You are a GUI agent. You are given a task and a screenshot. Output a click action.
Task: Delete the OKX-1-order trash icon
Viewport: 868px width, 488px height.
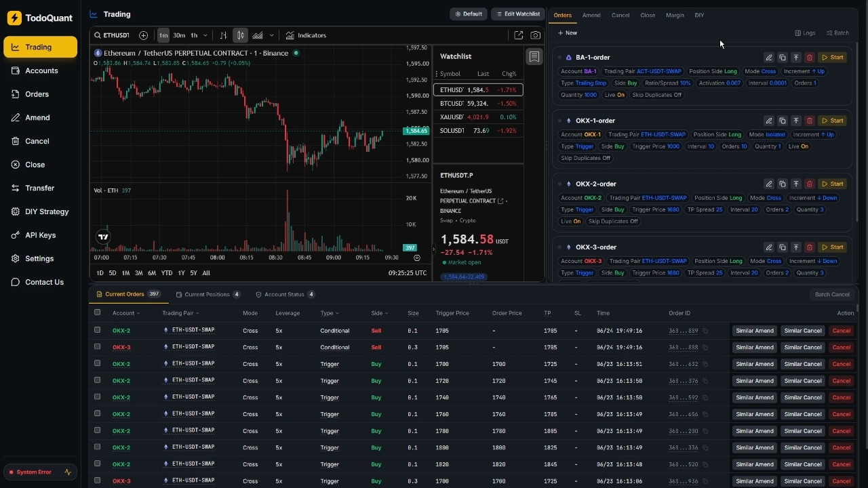[x=809, y=121]
